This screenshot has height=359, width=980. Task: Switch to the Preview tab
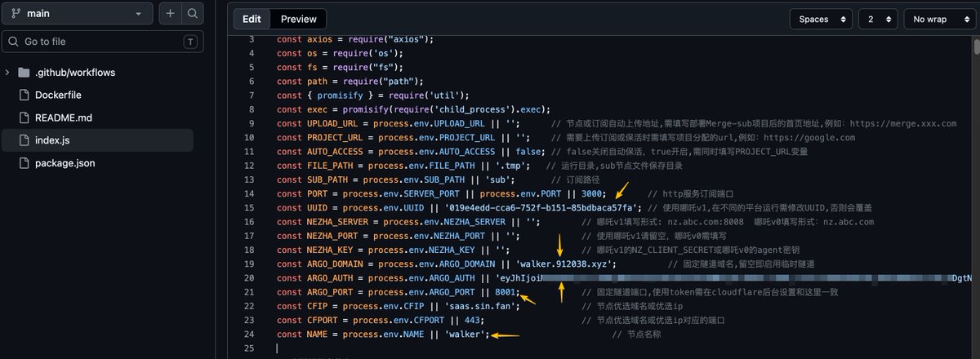click(x=298, y=19)
